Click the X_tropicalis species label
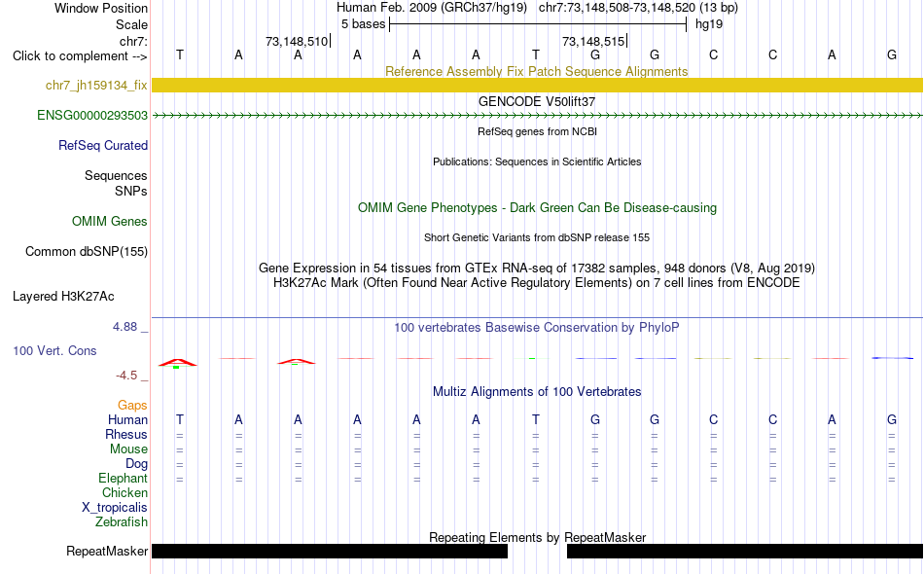 115,508
